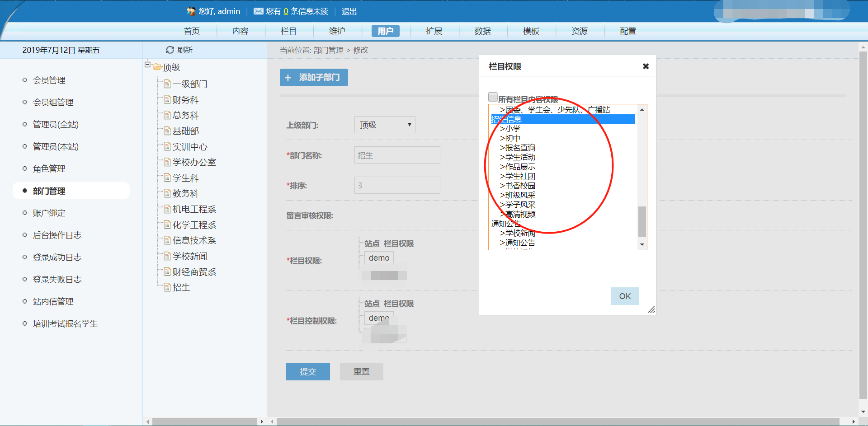The width and height of the screenshot is (868, 426).
Task: Click the document icon next to 一级部门
Action: [x=167, y=84]
